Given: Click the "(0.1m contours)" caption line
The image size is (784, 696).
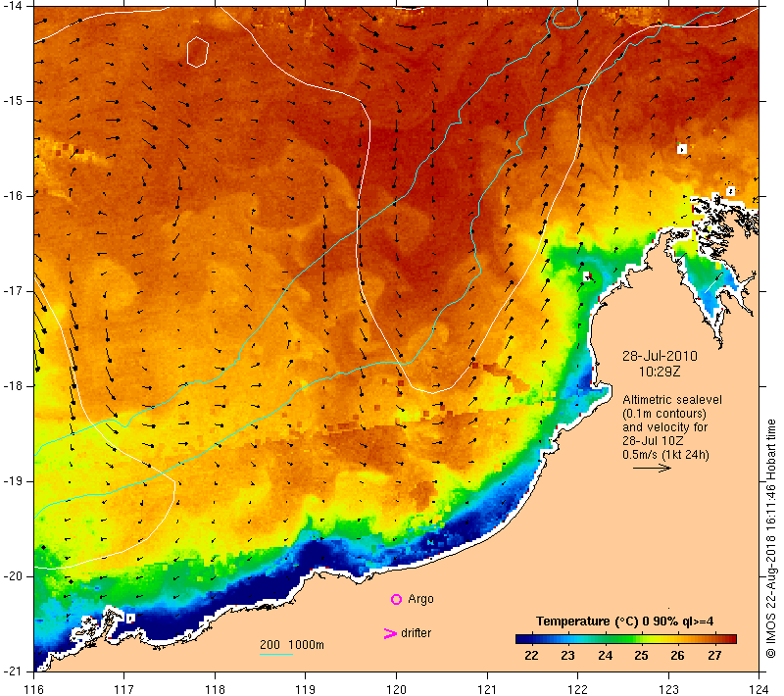Looking at the screenshot, I should click(x=664, y=414).
